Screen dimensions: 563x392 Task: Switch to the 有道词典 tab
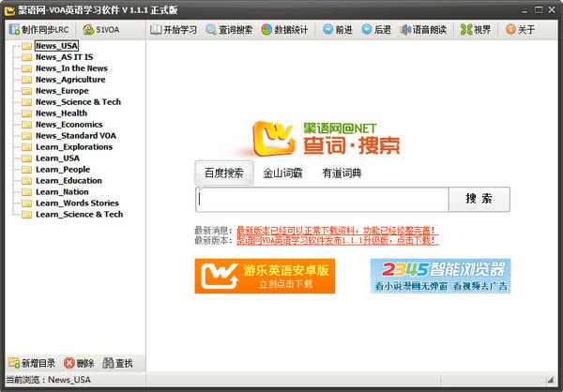tap(342, 173)
